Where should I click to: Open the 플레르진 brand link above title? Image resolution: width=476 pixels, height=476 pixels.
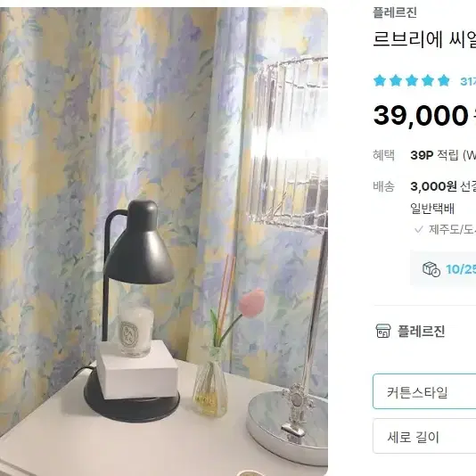tap(395, 12)
